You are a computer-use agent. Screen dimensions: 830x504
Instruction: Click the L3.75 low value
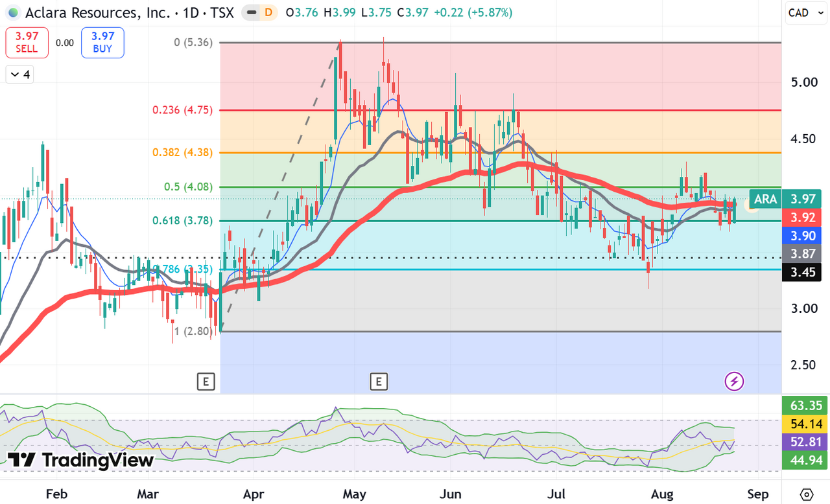375,12
